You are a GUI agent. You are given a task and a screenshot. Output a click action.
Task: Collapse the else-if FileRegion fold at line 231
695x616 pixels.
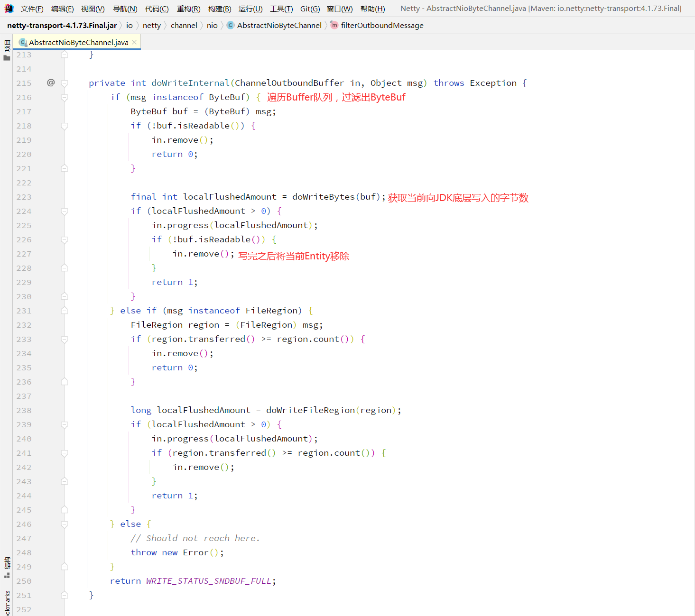tap(65, 311)
